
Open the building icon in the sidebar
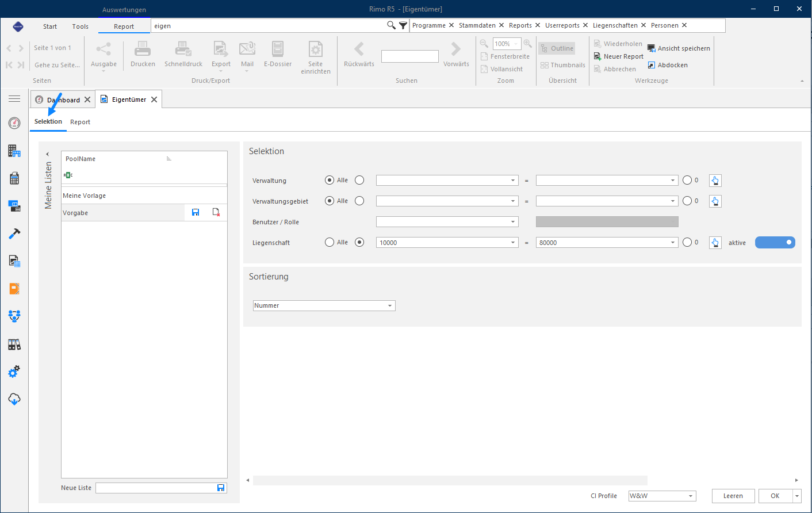click(x=14, y=151)
